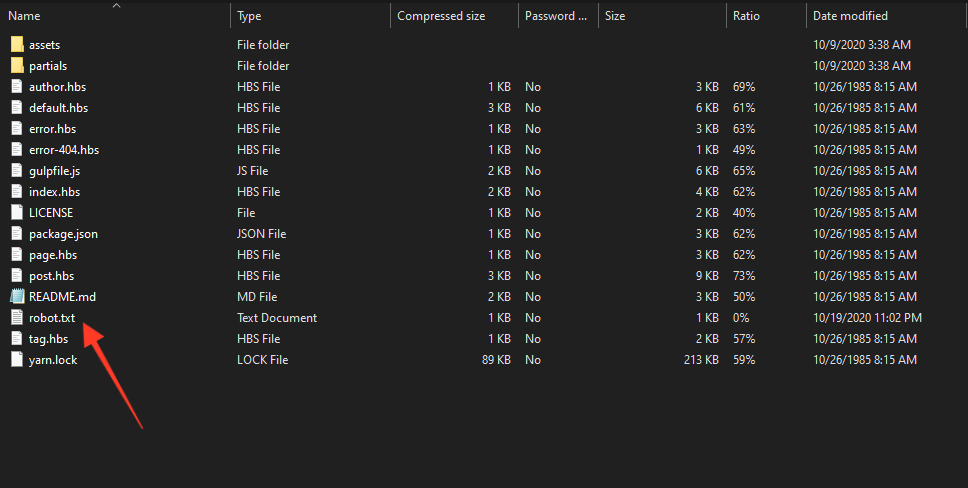Select the gulpfile.js file icon
The image size is (968, 488).
coord(17,170)
